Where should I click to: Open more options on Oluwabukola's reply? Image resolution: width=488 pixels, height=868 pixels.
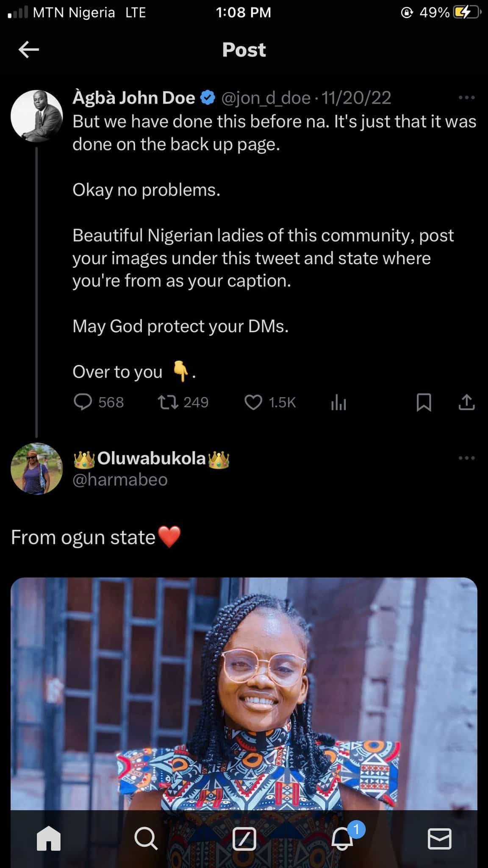point(466,458)
